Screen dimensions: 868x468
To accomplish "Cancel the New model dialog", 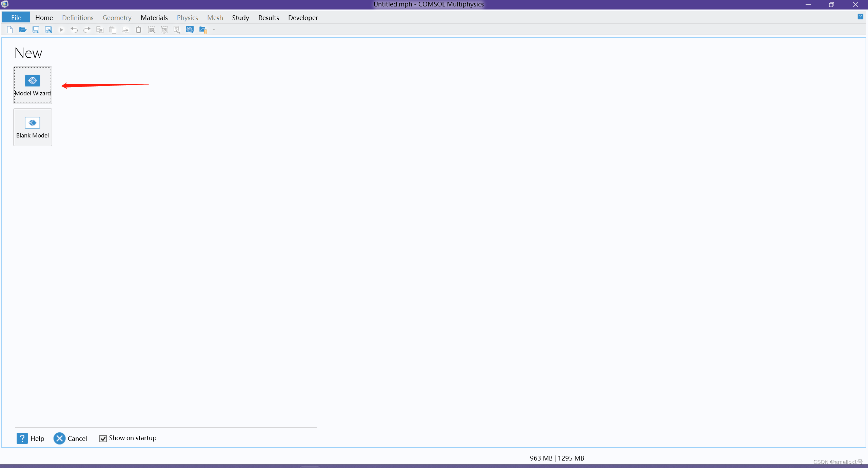I will 71,438.
